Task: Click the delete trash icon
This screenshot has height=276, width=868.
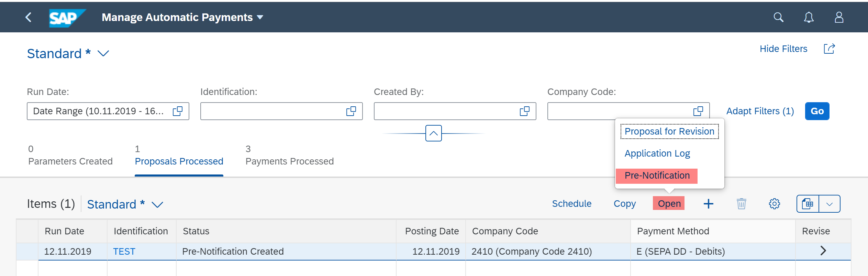Action: (741, 204)
